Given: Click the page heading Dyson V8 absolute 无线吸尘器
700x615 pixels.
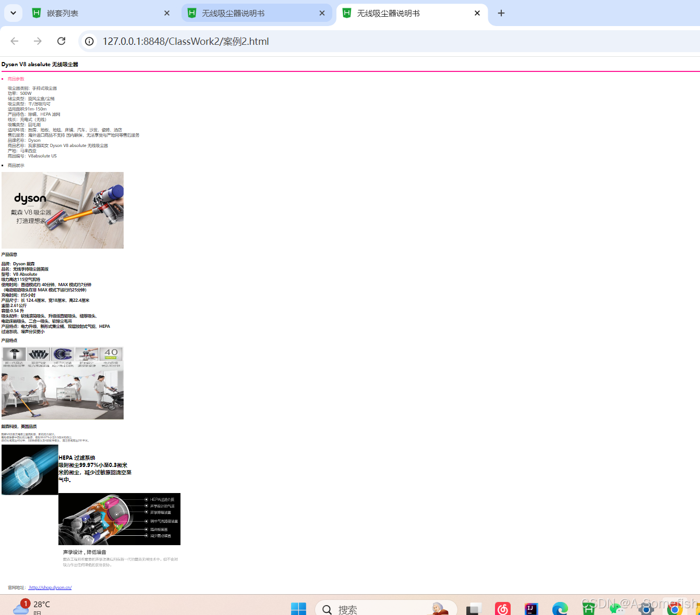Looking at the screenshot, I should coord(40,64).
